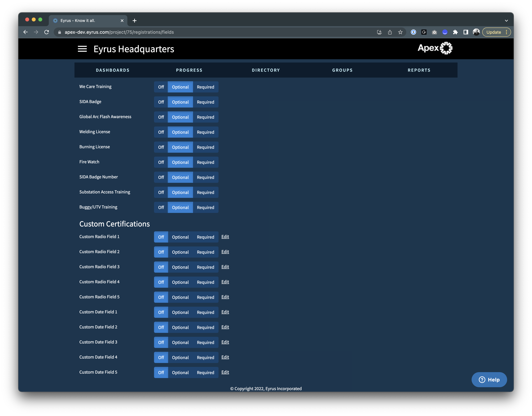The width and height of the screenshot is (532, 416).
Task: Set Custom Radio Field 4 to Required
Action: [206, 282]
